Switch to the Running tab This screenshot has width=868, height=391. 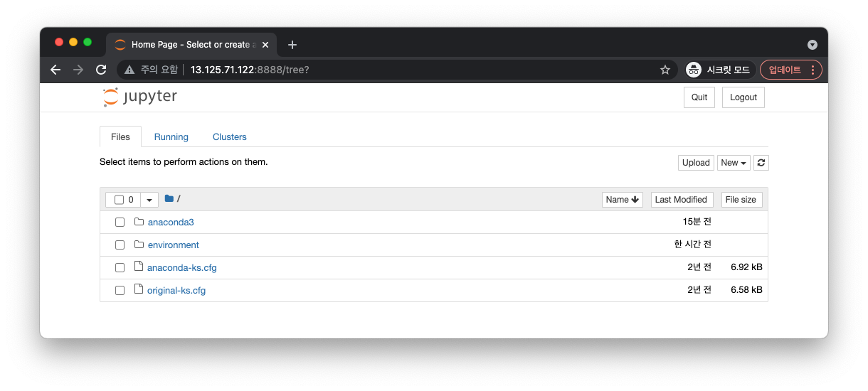tap(171, 136)
